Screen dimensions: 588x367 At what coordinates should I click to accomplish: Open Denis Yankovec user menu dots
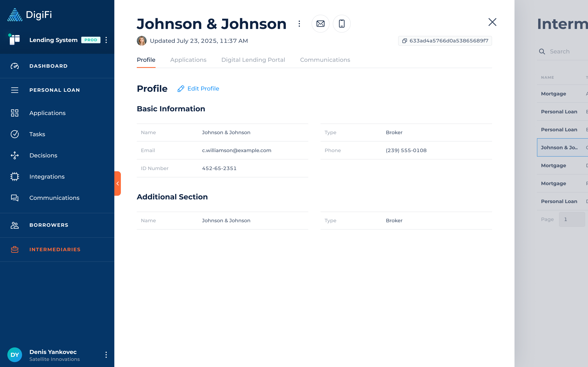[x=106, y=355]
